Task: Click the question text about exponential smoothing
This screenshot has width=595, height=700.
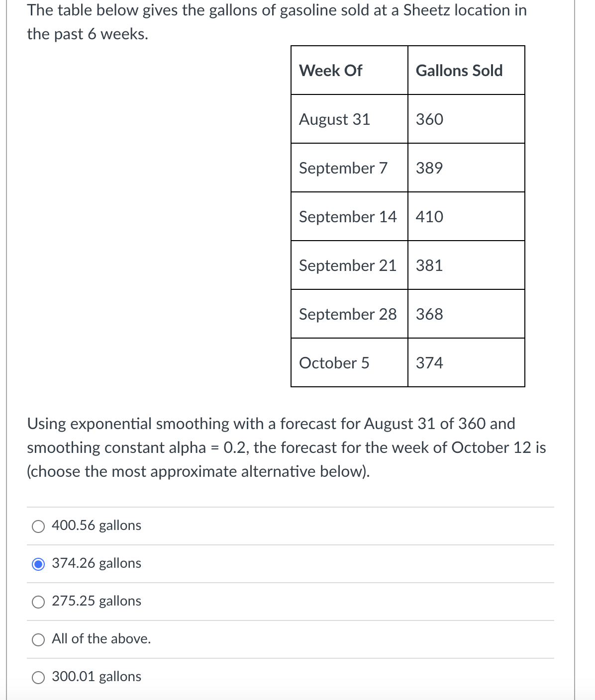Action: pyautogui.click(x=286, y=447)
